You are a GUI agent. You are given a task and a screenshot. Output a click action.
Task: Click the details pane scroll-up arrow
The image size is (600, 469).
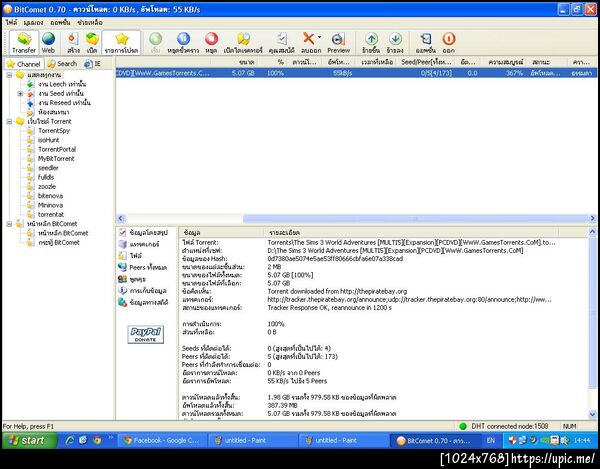point(592,231)
